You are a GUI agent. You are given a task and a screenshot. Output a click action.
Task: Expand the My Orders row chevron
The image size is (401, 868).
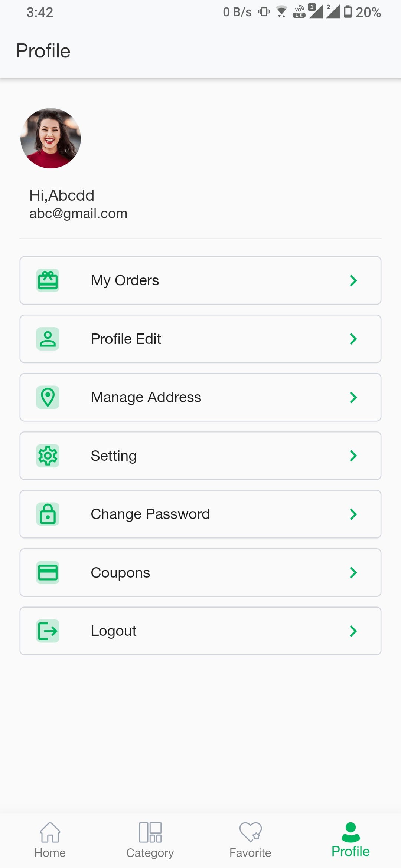click(353, 280)
